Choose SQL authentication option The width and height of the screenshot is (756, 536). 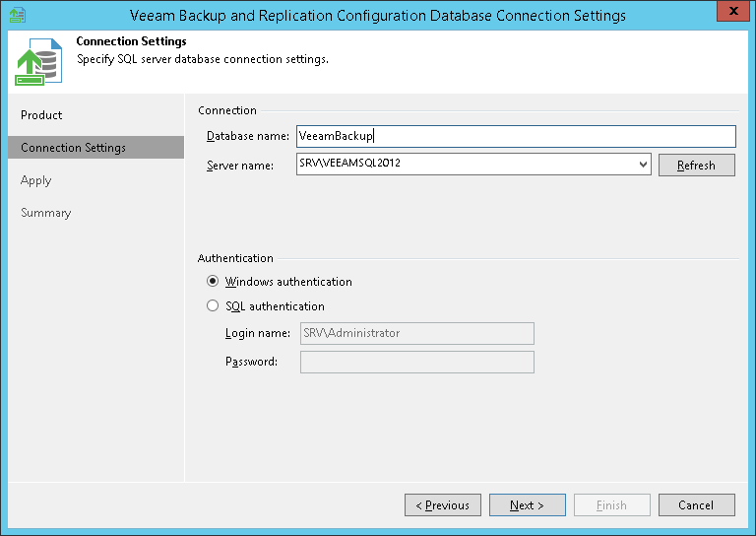click(x=213, y=306)
